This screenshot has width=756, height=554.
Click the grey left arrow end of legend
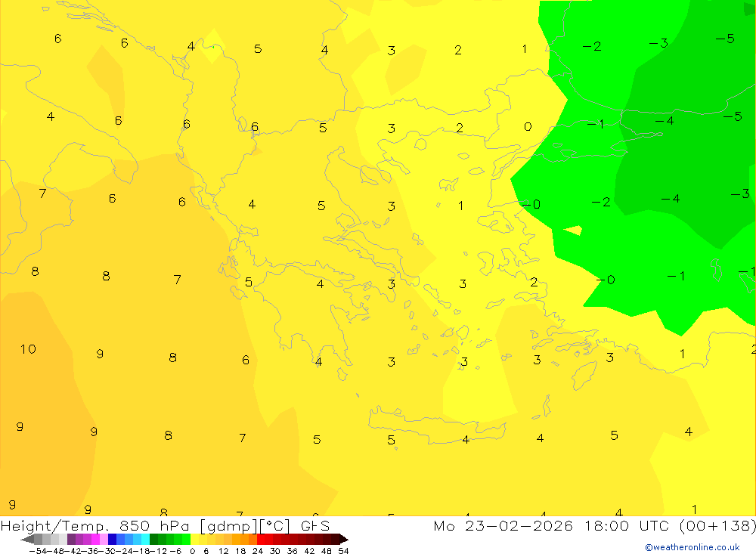(x=27, y=539)
